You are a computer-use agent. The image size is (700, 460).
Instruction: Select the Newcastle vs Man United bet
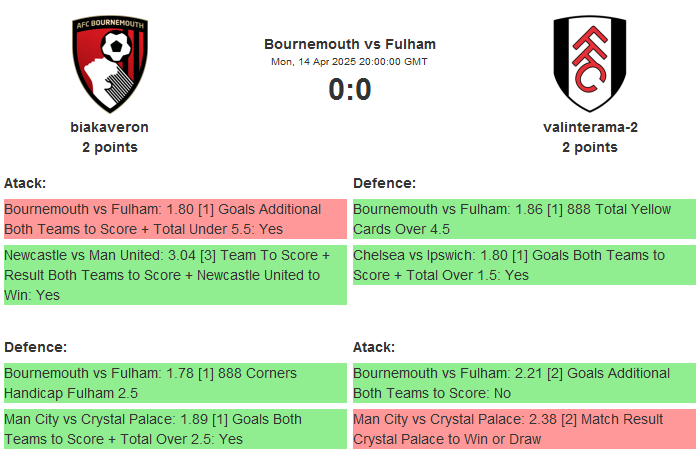pyautogui.click(x=175, y=275)
